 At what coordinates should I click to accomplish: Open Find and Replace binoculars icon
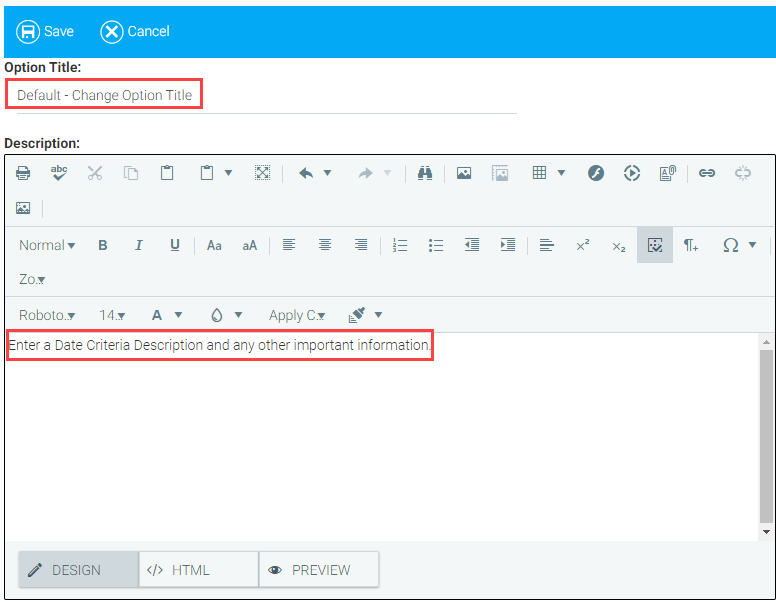point(424,173)
